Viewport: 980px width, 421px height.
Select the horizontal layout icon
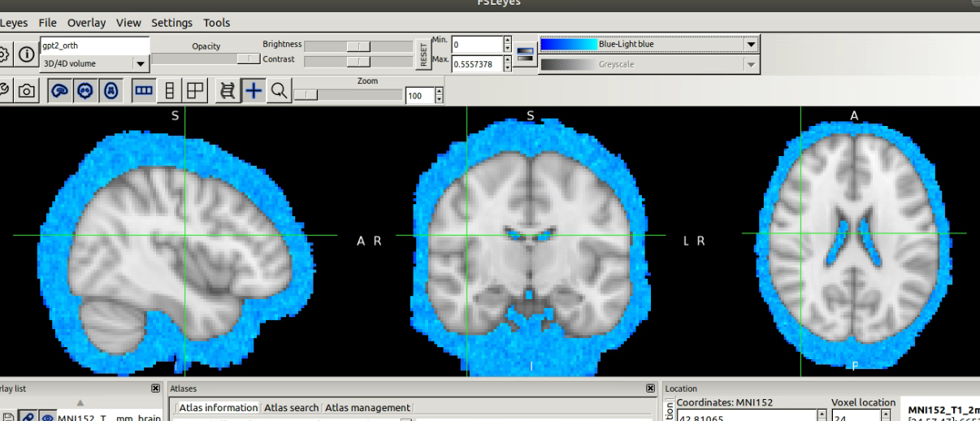tap(144, 91)
